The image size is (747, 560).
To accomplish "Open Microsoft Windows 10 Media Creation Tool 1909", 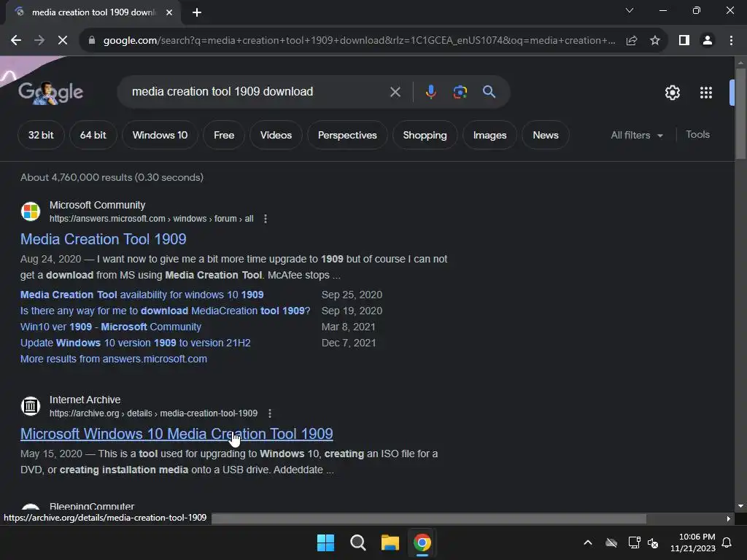I will point(177,434).
